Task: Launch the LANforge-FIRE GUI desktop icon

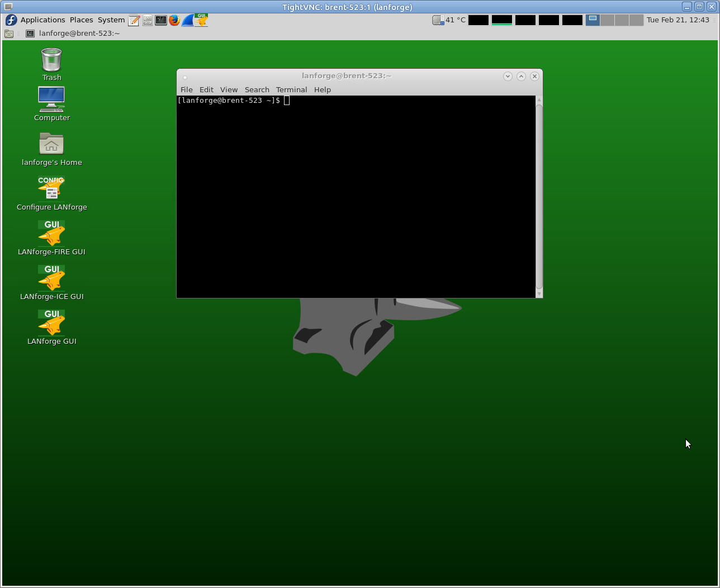Action: (51, 238)
